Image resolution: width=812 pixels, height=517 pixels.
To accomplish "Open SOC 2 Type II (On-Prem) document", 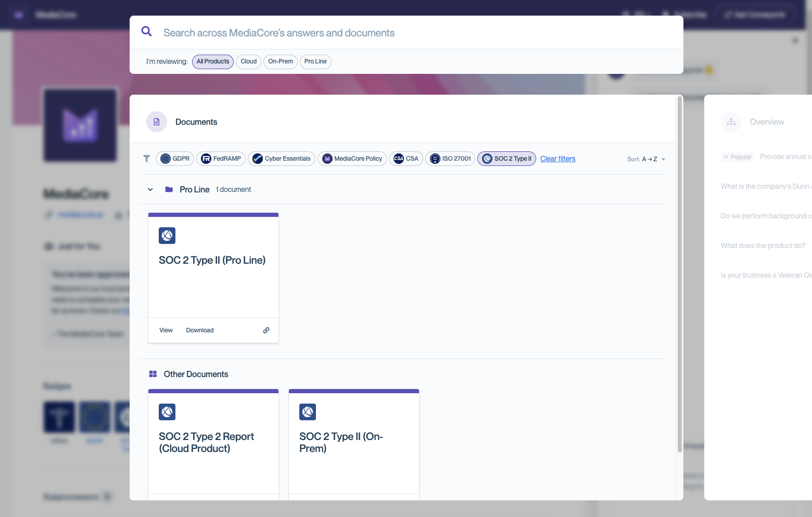I will [341, 443].
